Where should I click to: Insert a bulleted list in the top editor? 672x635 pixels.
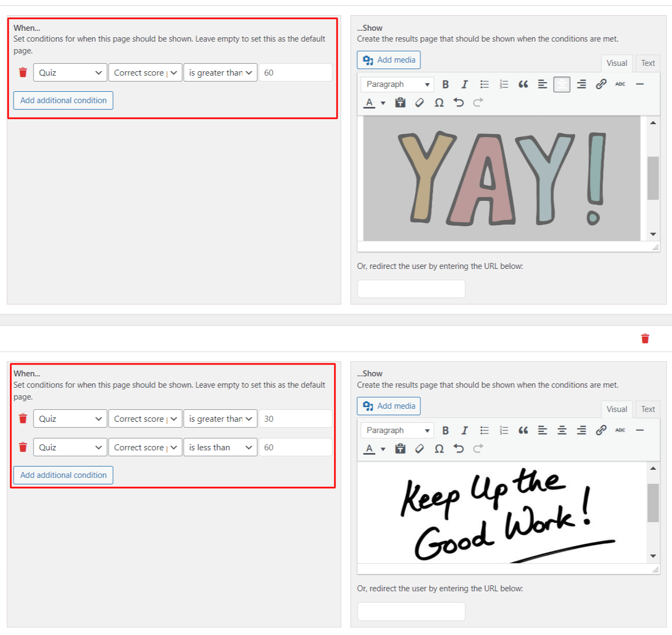484,84
